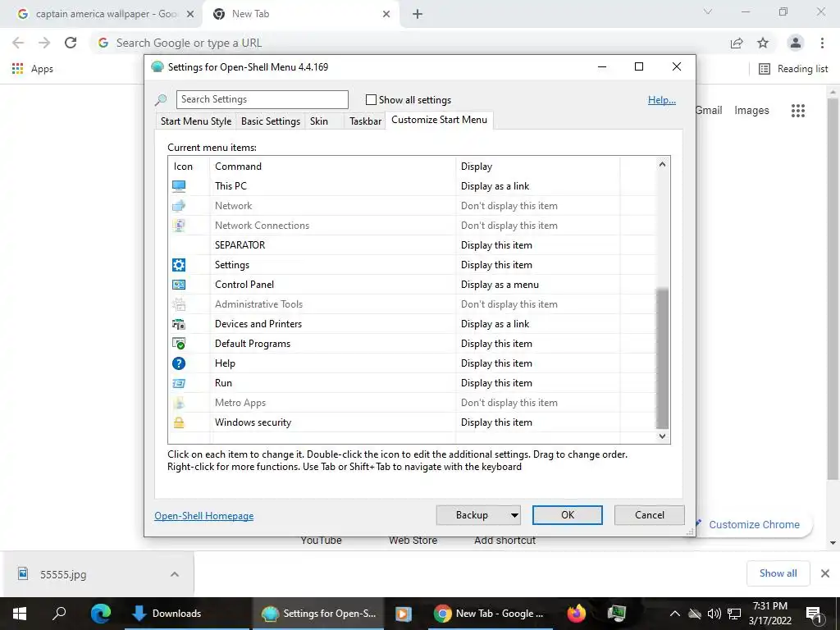The height and width of the screenshot is (630, 840).
Task: Click the Network Connections row icon
Action: 179,226
